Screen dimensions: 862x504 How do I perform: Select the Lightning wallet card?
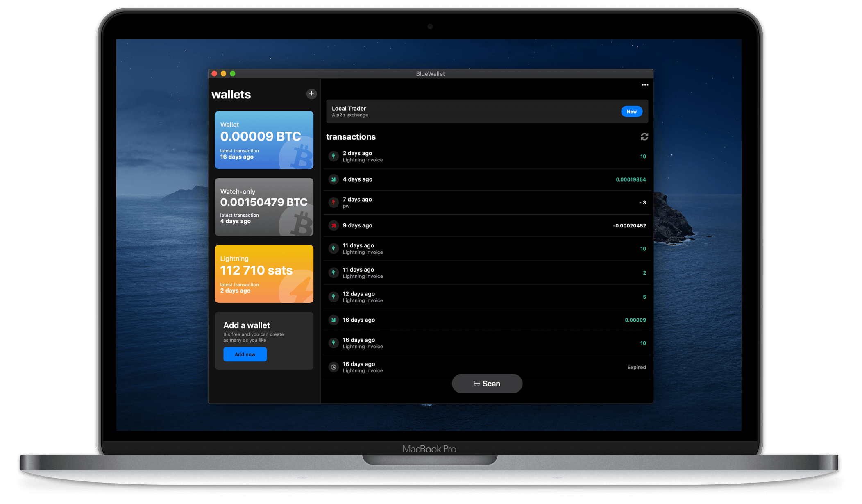click(x=264, y=275)
